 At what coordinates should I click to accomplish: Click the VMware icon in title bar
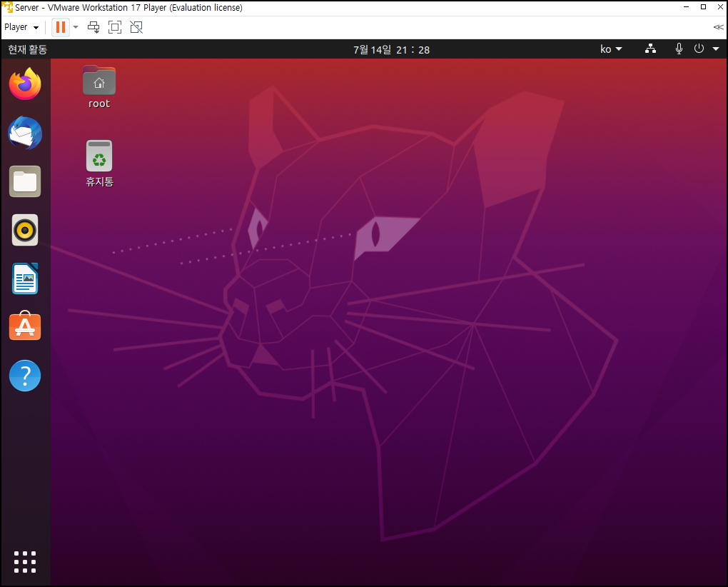click(x=7, y=7)
